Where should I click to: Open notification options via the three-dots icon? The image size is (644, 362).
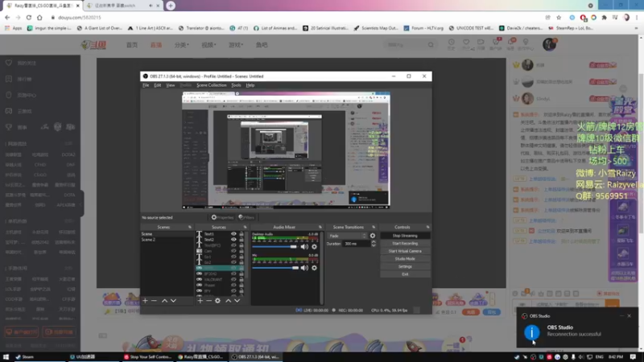pos(621,315)
